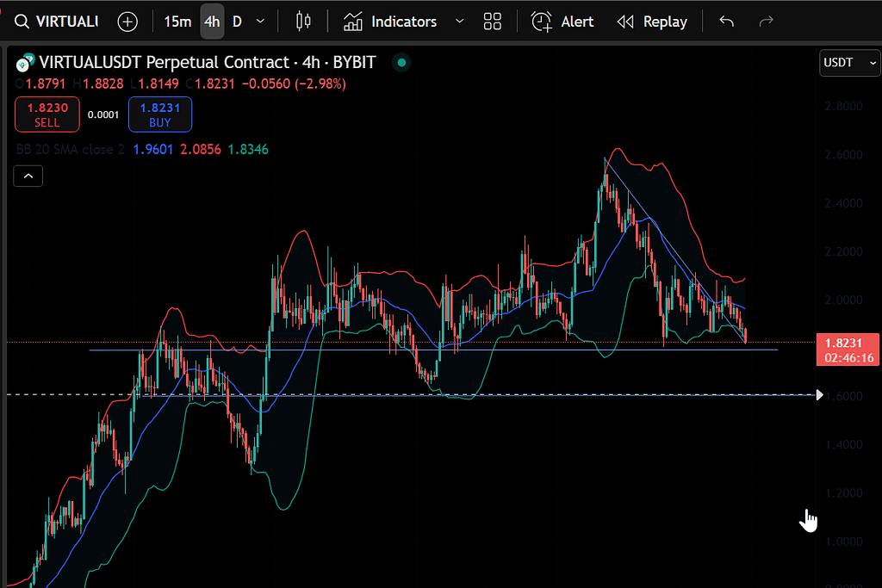Click the green market status indicator dot
Image resolution: width=882 pixels, height=588 pixels.
tap(401, 62)
